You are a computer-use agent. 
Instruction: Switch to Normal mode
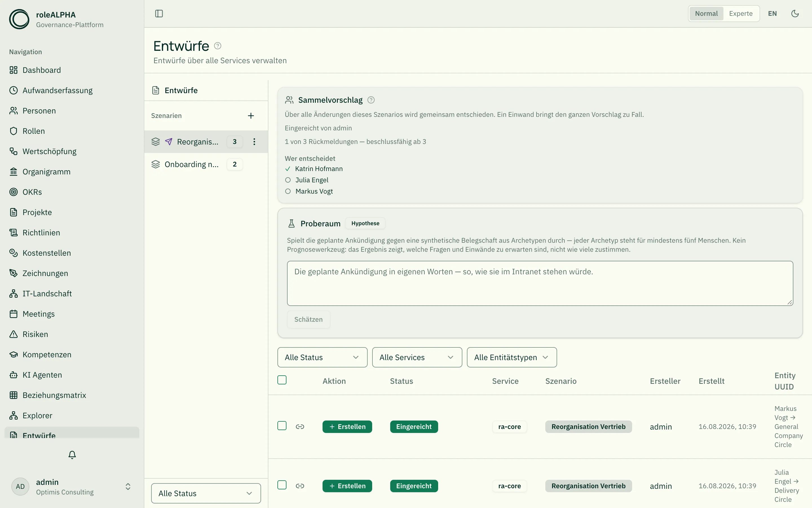[706, 14]
